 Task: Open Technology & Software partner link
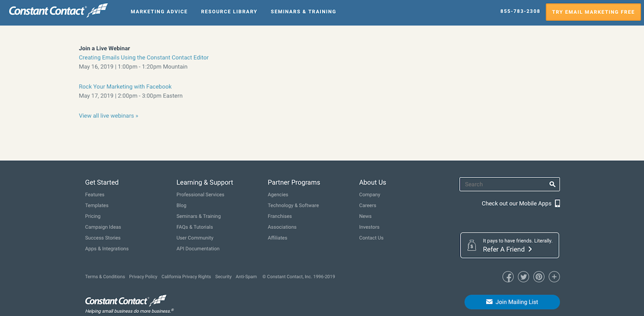pos(293,206)
